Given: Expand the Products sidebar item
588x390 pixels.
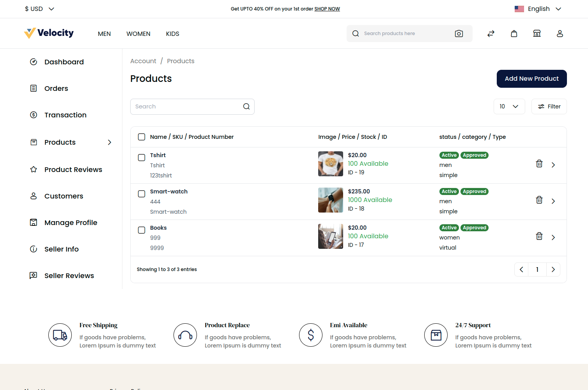Looking at the screenshot, I should 110,142.
